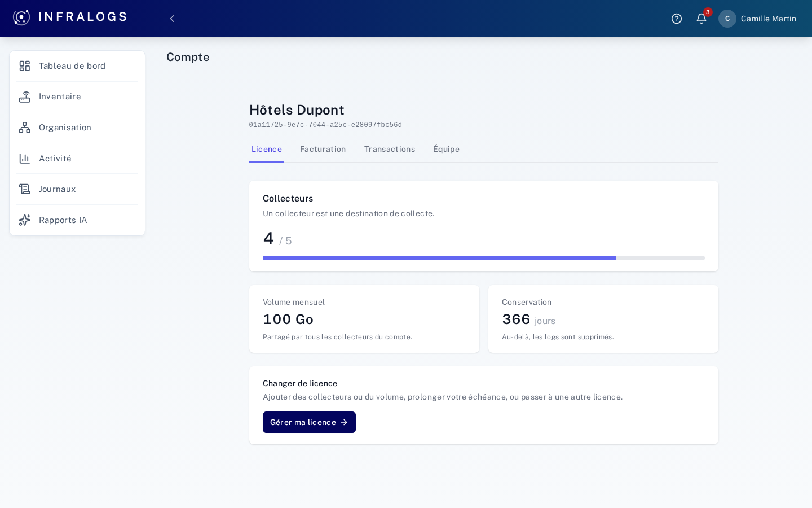Click the 100 Go volume value
Viewport: 812px width, 508px height.
pos(288,319)
